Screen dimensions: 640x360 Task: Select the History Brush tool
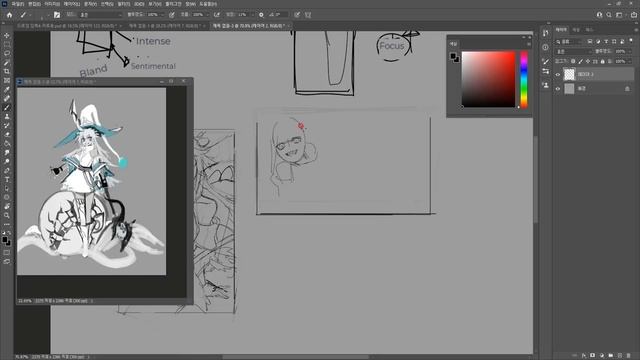[x=7, y=125]
